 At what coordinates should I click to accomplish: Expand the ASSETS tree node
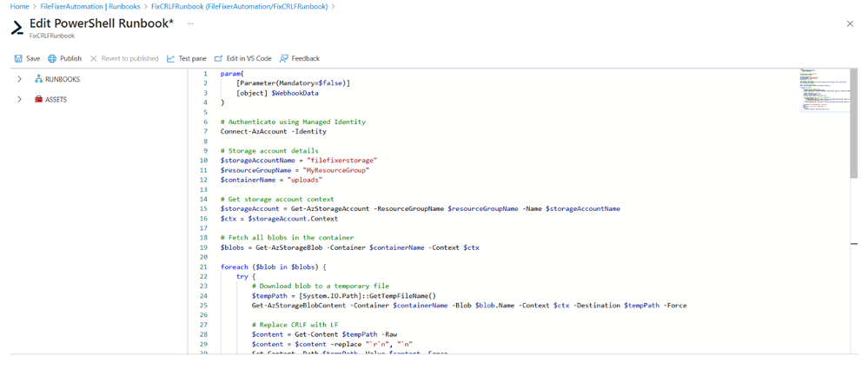pos(19,100)
